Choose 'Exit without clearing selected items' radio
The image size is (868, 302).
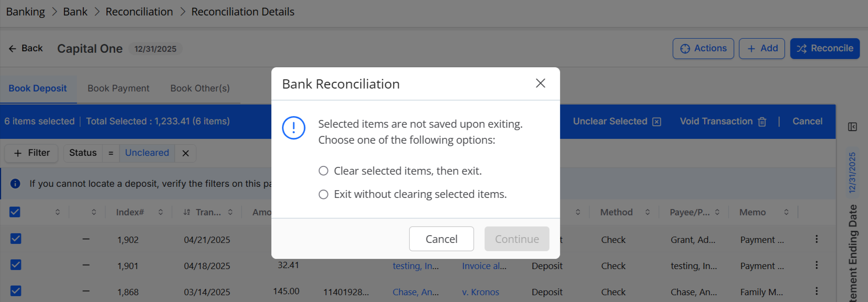coord(324,194)
